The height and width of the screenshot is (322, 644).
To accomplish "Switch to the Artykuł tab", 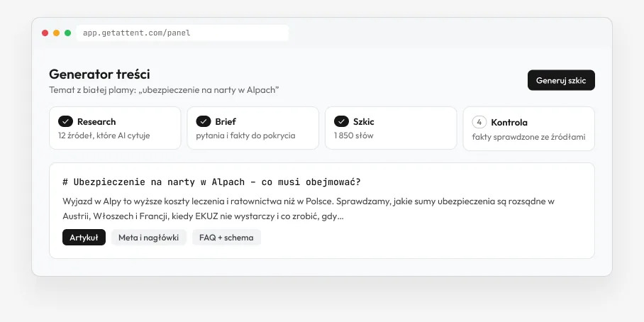I will (84, 238).
